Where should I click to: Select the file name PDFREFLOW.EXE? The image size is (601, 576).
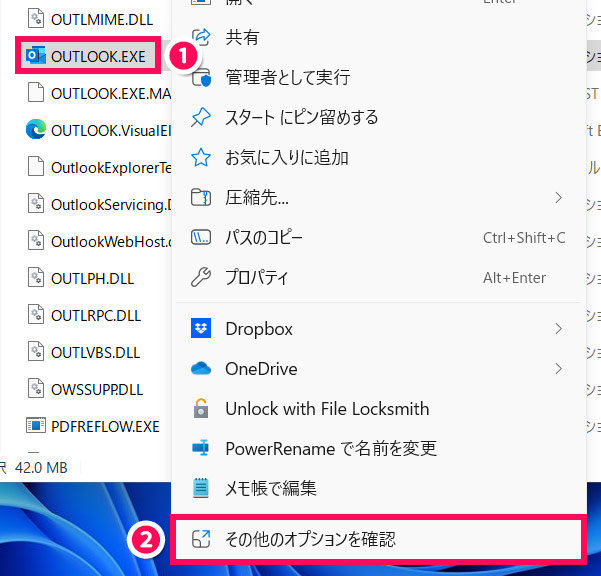click(105, 427)
